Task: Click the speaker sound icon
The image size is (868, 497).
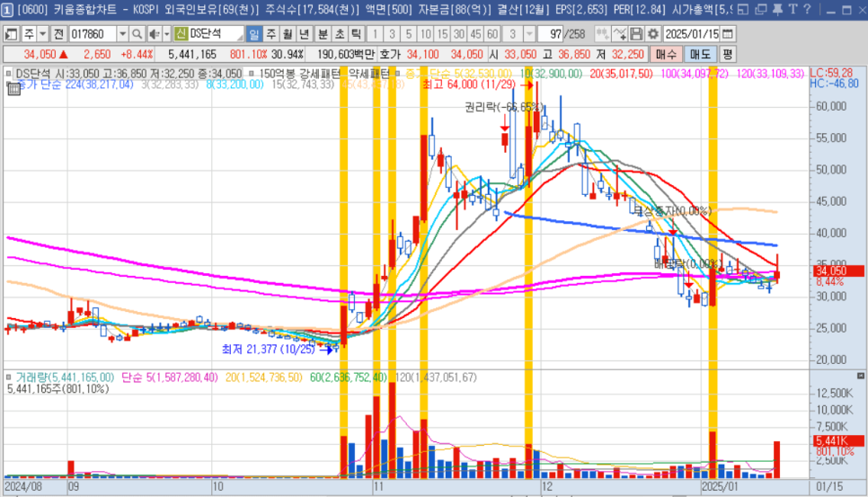Action: [155, 34]
